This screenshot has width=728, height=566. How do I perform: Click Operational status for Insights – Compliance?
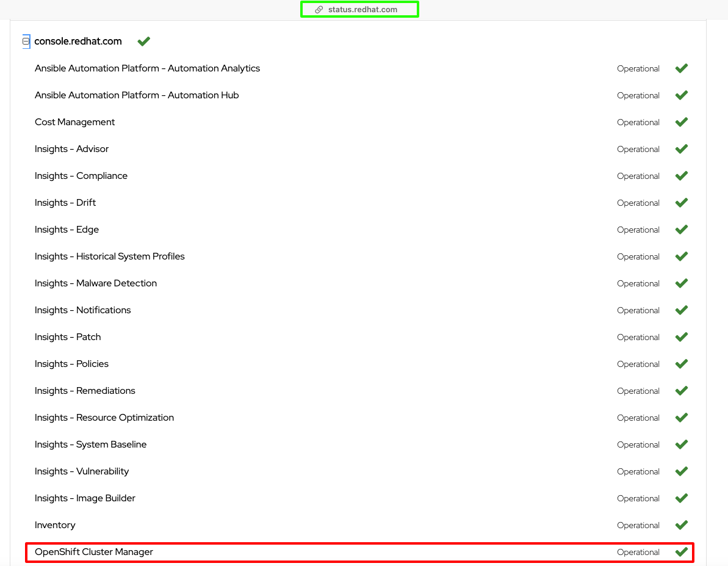[x=638, y=176]
